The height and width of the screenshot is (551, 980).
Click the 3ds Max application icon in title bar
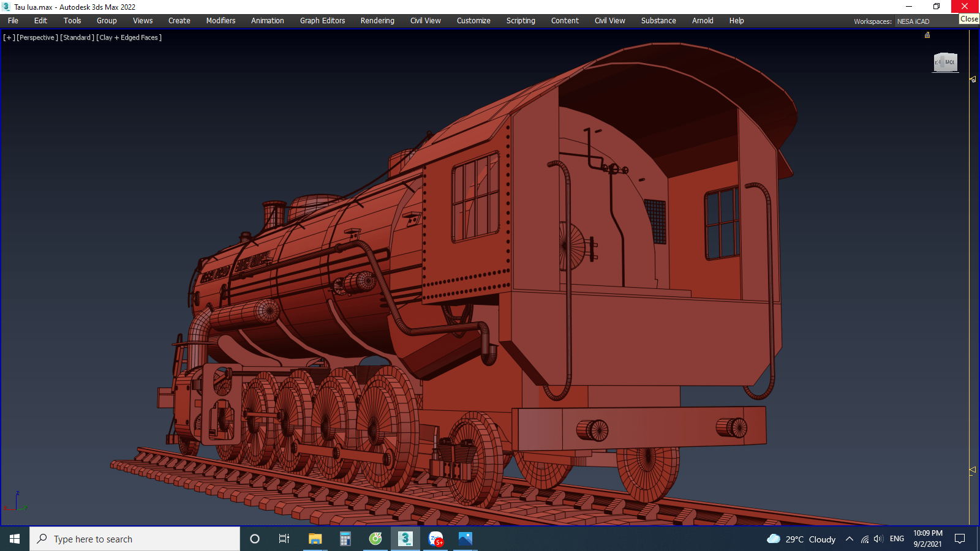point(6,7)
